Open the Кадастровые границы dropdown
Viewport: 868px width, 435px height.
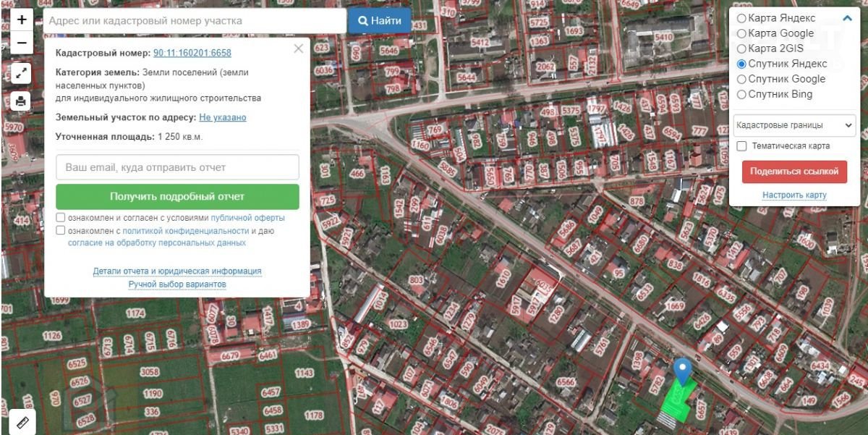[x=794, y=125]
